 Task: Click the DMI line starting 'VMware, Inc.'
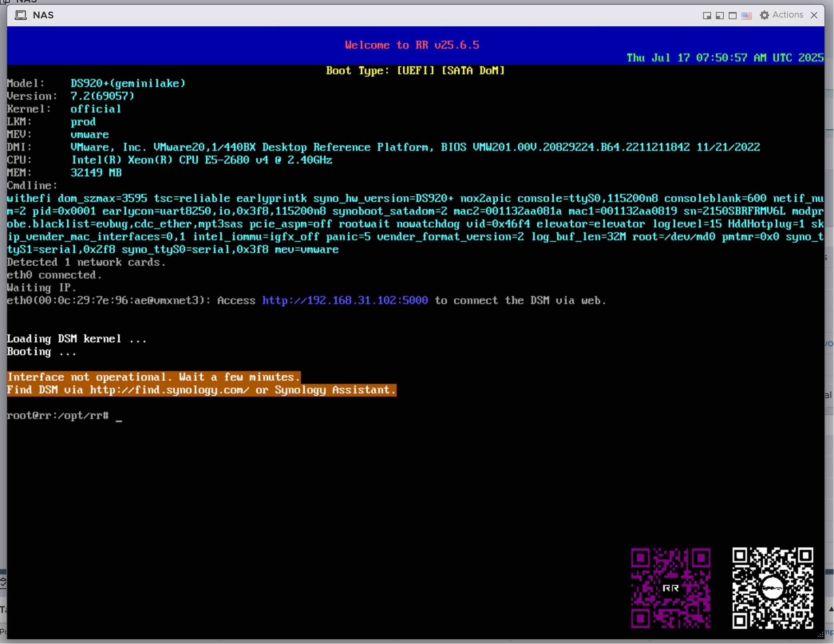[x=415, y=147]
